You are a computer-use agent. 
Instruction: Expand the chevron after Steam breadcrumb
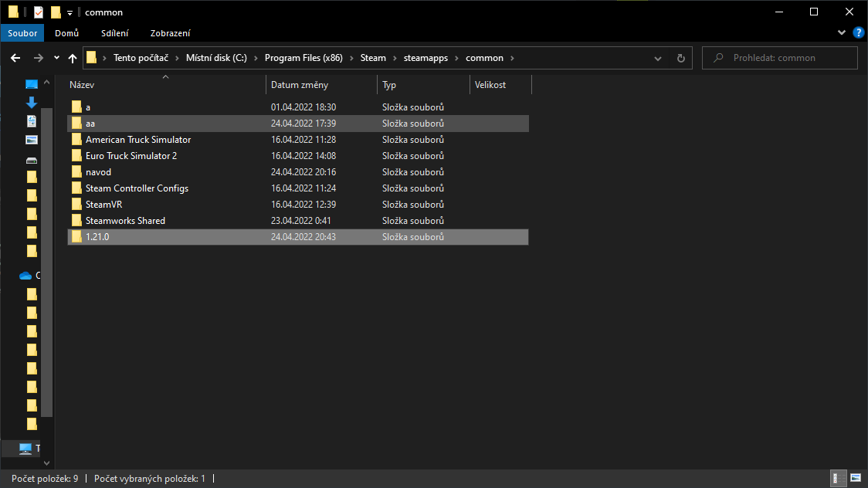[x=395, y=58]
